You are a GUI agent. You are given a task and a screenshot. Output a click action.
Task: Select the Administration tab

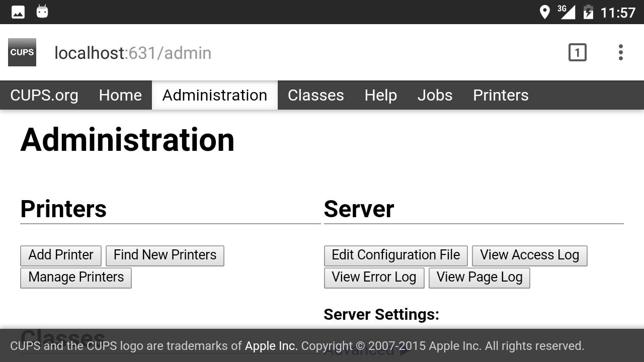tap(215, 95)
